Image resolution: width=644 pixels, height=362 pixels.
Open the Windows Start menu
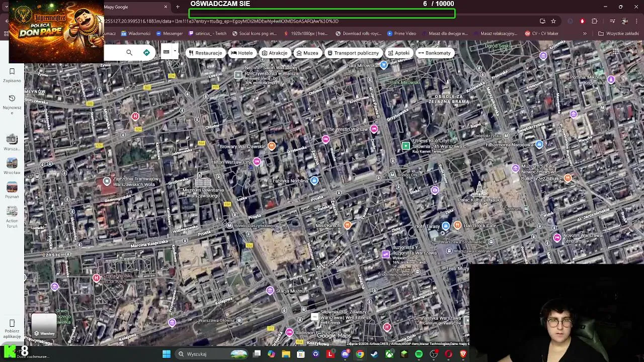[x=167, y=354]
